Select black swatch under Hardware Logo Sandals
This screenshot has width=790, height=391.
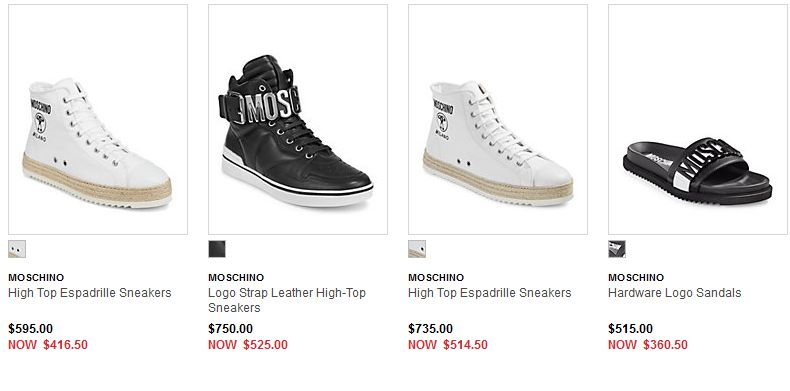[x=617, y=249]
